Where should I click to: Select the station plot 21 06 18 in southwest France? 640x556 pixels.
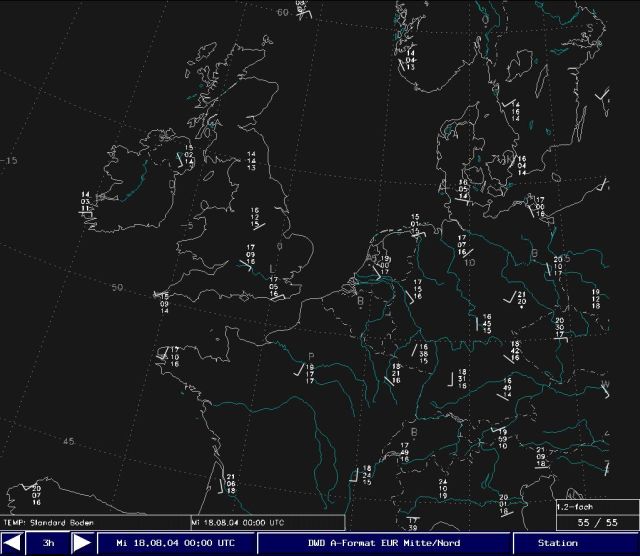(x=230, y=484)
